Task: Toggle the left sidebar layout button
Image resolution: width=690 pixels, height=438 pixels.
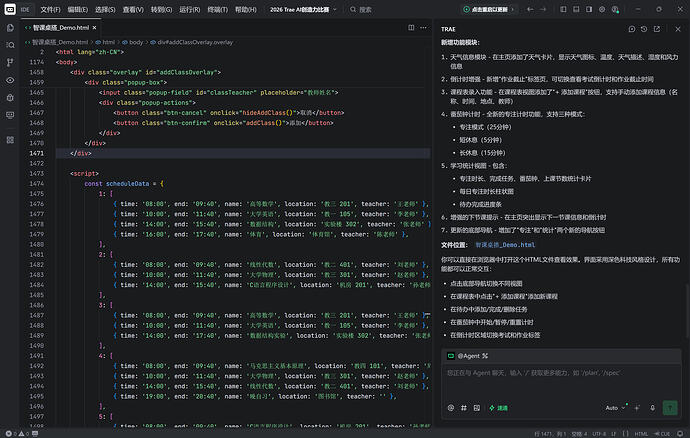Action: point(563,9)
